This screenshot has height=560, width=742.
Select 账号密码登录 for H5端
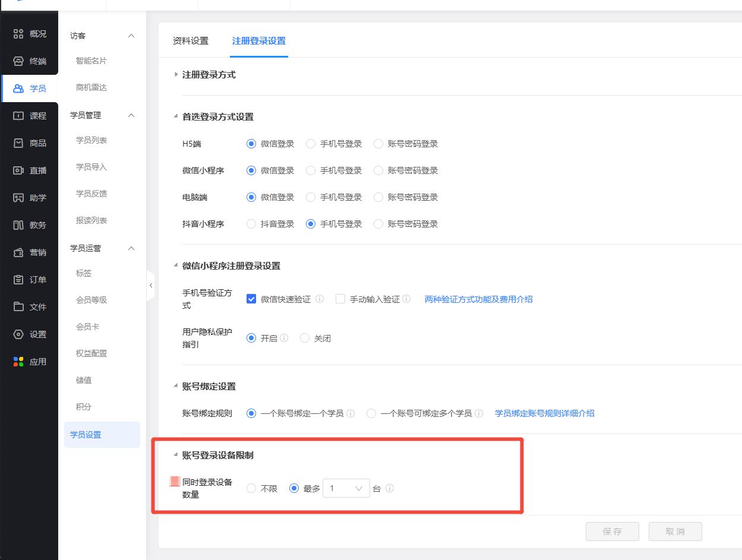click(x=378, y=144)
